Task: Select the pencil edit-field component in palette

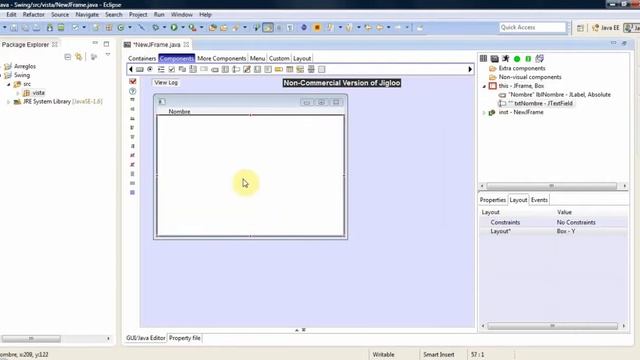Action: coord(247,69)
